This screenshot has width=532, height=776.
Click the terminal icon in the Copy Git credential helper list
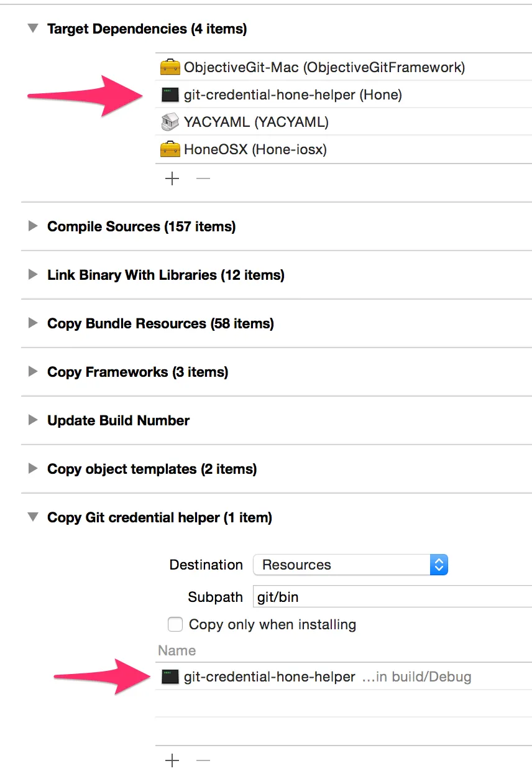(170, 677)
